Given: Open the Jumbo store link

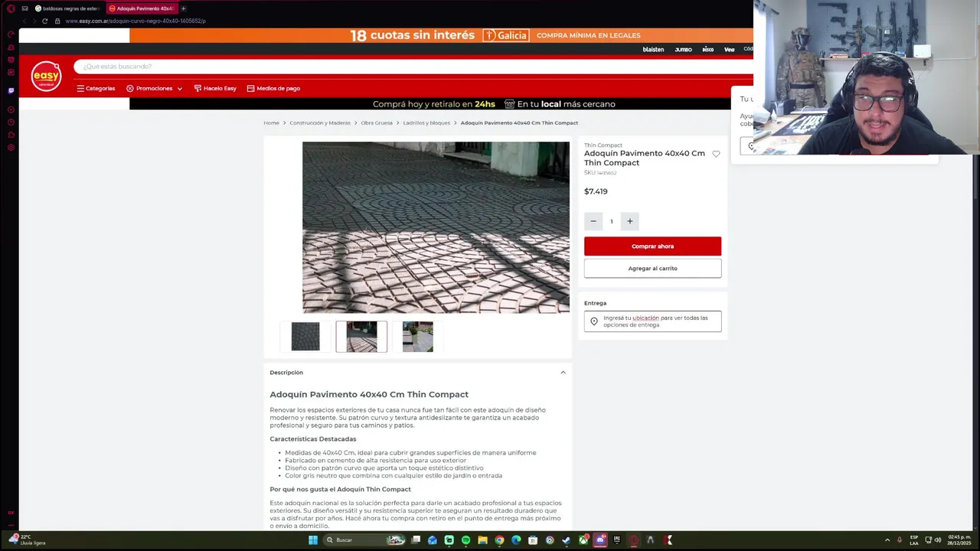Looking at the screenshot, I should tap(684, 50).
